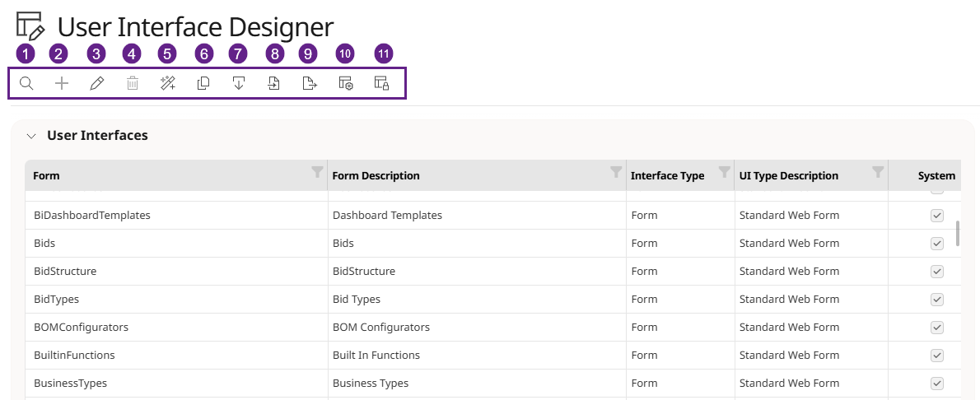This screenshot has height=400, width=980.
Task: Filter the Form column
Action: coord(318,172)
